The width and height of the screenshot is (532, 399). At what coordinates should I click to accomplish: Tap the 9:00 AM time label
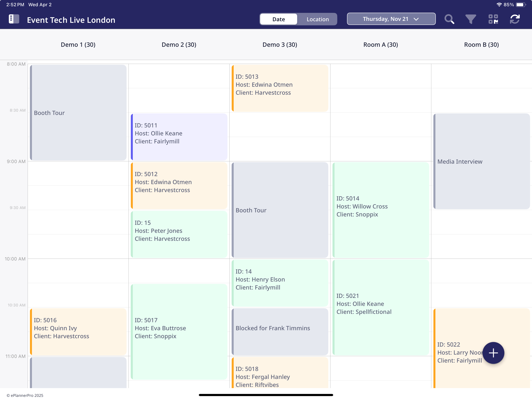pyautogui.click(x=16, y=161)
